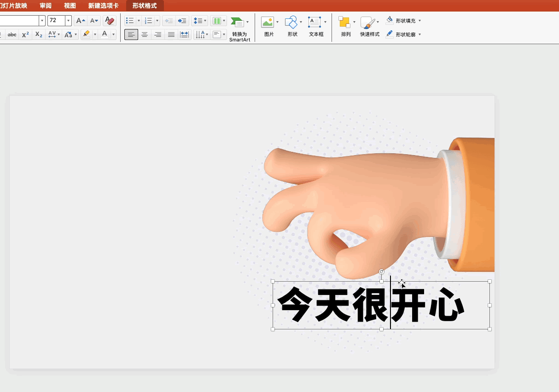Insert a picture with the 图片 icon

[x=267, y=22]
